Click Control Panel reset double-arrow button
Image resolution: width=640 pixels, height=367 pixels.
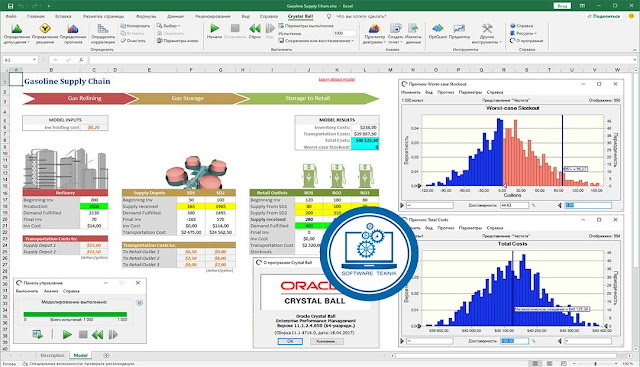click(x=97, y=335)
